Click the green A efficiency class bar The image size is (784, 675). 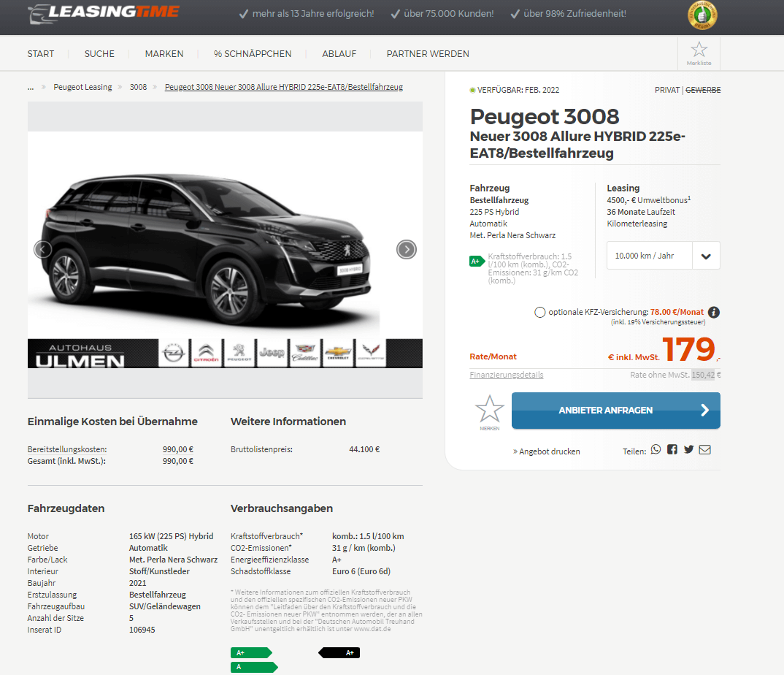click(x=254, y=667)
